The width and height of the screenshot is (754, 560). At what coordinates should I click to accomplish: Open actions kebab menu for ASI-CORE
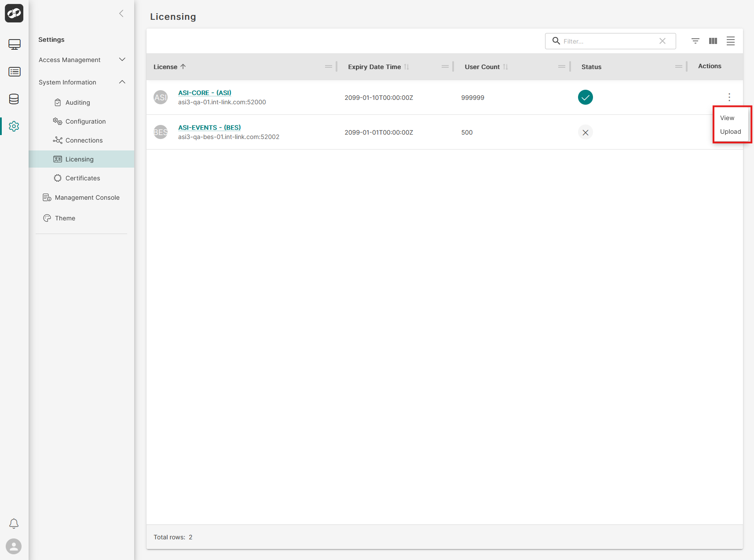click(x=729, y=97)
